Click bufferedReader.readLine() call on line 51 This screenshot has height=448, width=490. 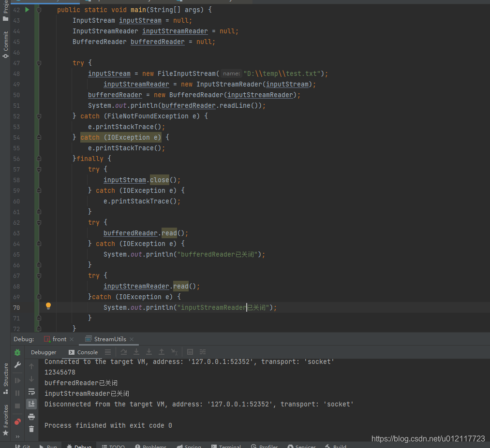[211, 105]
